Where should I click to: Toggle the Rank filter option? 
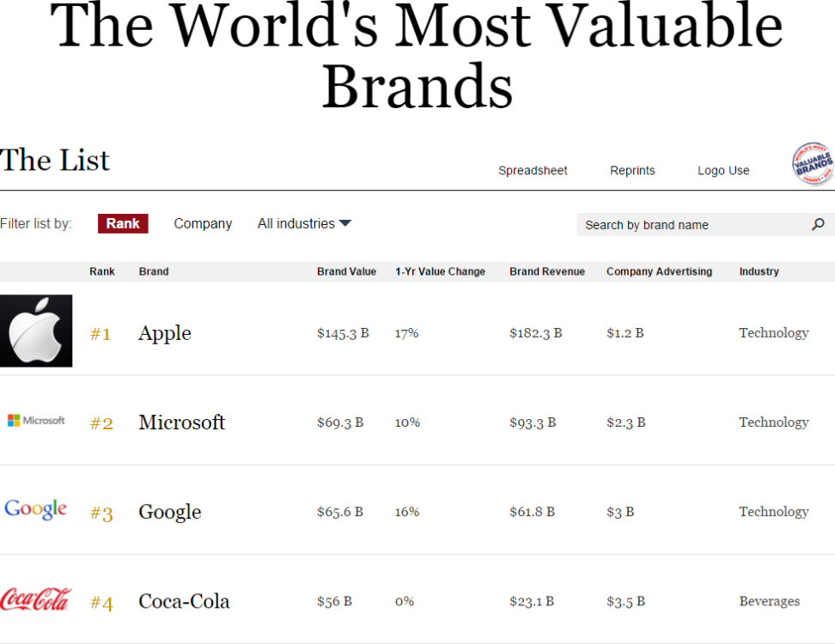123,223
